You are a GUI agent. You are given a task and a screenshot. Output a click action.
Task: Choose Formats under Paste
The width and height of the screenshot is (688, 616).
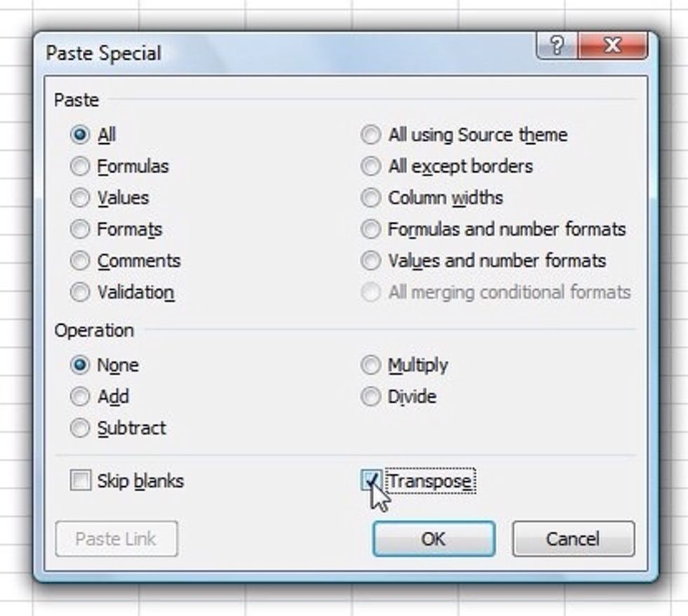coord(81,229)
